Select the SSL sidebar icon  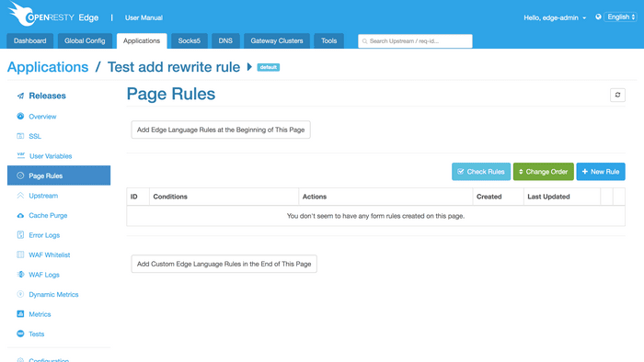click(x=20, y=136)
